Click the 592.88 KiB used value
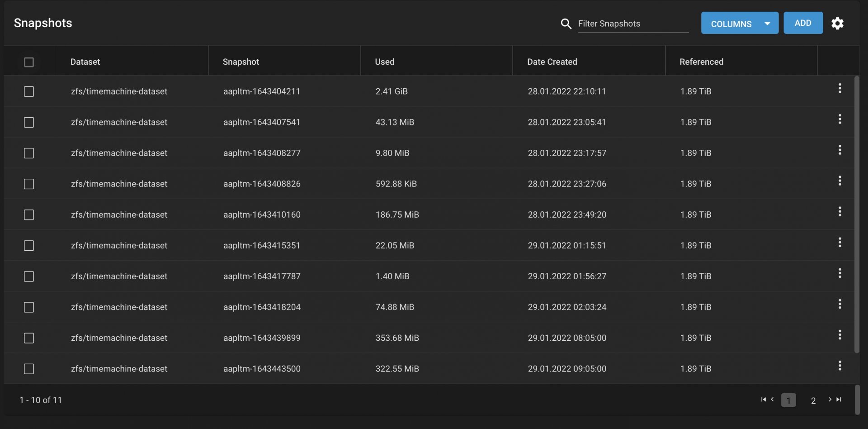 [x=396, y=184]
